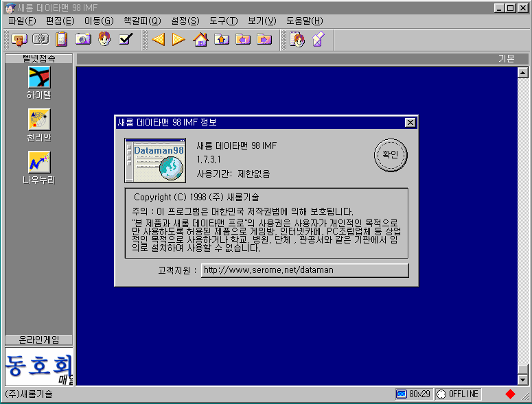Image resolution: width=532 pixels, height=404 pixels.
Task: Open the serome.net/dataman support link
Action: click(305, 270)
